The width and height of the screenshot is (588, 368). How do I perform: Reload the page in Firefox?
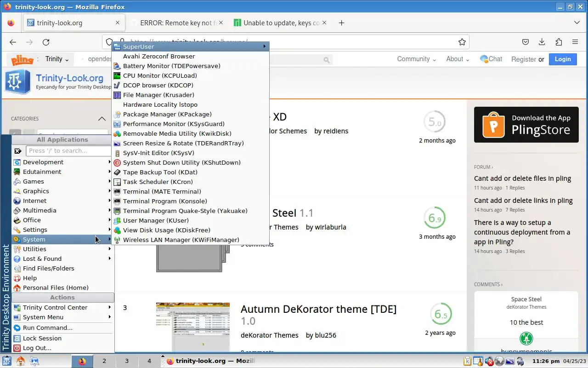coord(46,42)
